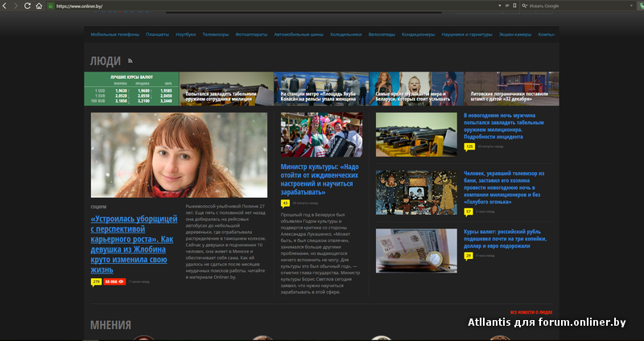
Task: Click the Все новости о людях link
Action: (x=530, y=311)
